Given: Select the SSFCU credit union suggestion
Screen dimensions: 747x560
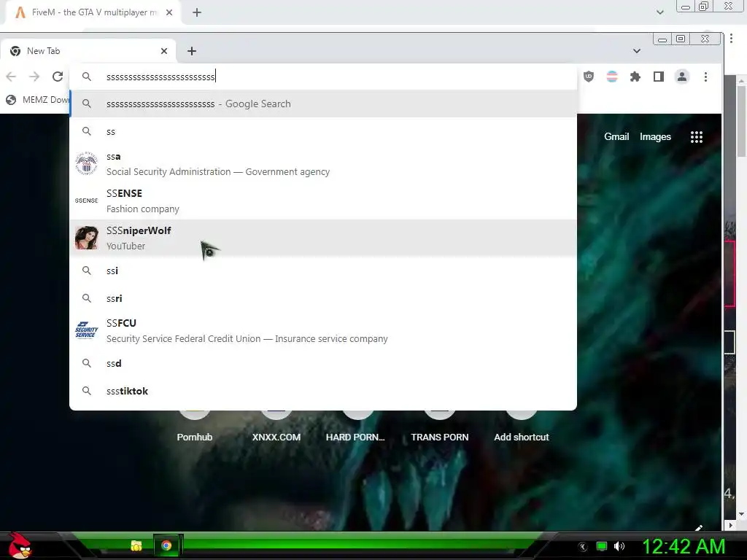Looking at the screenshot, I should coord(323,330).
